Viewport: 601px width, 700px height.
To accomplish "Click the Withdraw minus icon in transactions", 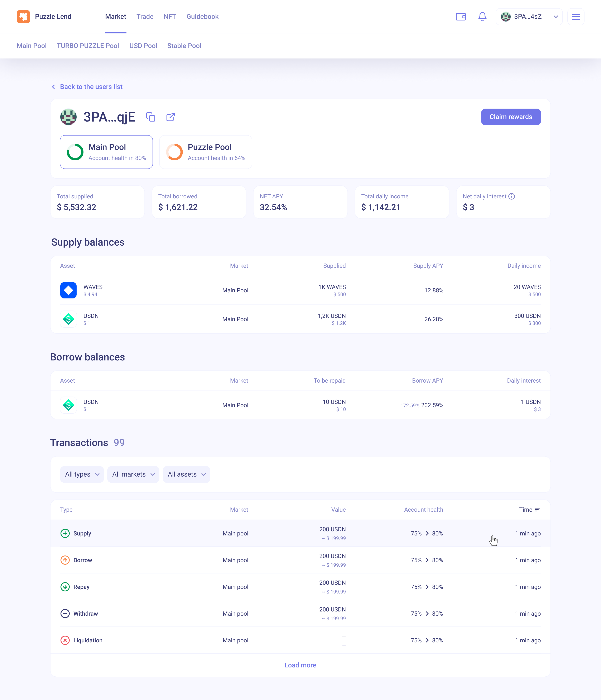I will click(65, 613).
